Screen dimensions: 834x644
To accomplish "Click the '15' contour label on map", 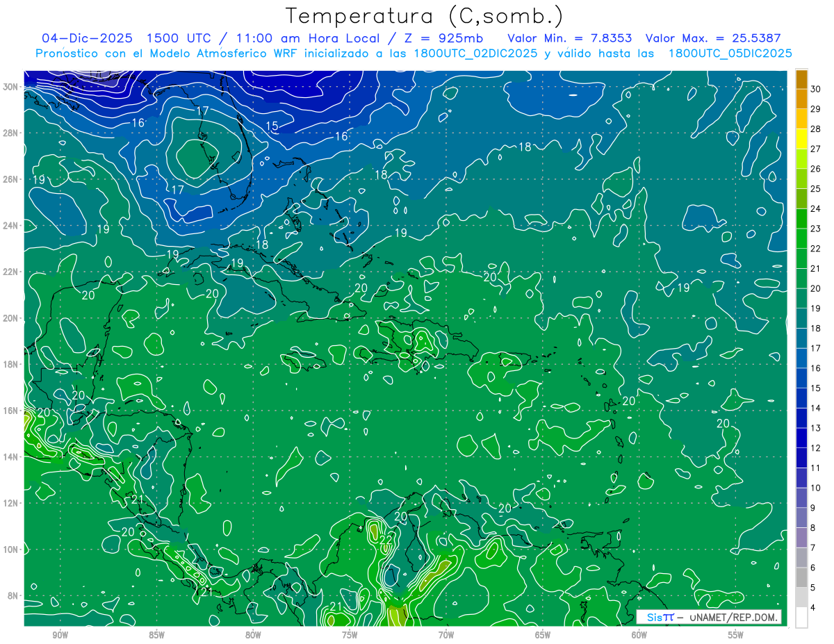I will 272,126.
